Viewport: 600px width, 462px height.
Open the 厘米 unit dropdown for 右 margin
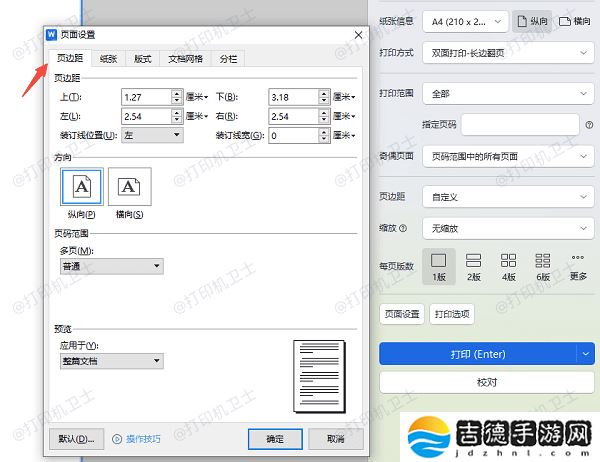click(344, 116)
